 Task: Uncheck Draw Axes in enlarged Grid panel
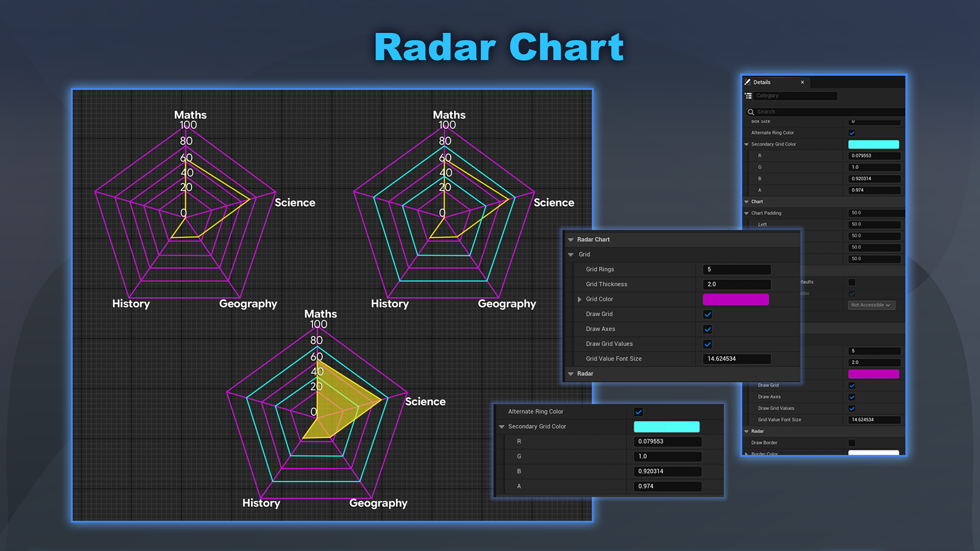(707, 329)
